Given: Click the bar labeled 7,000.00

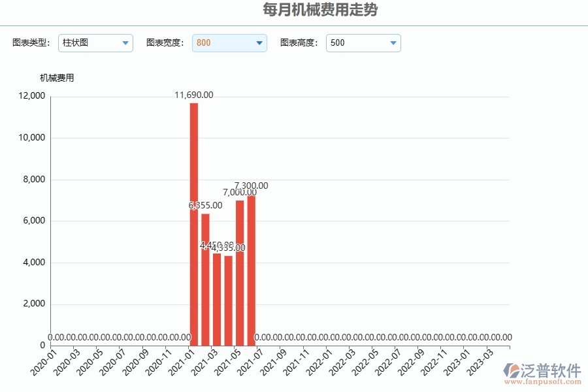Looking at the screenshot, I should [241, 271].
